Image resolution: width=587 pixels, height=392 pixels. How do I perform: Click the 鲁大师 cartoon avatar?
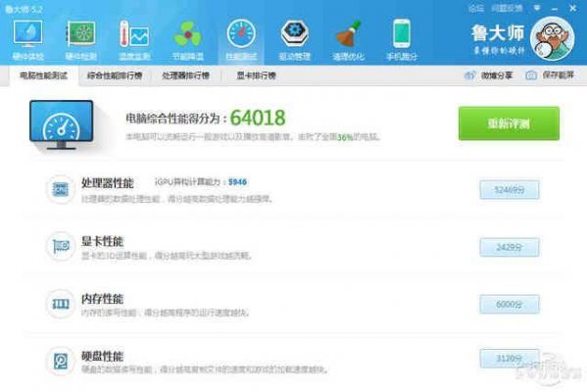552,38
